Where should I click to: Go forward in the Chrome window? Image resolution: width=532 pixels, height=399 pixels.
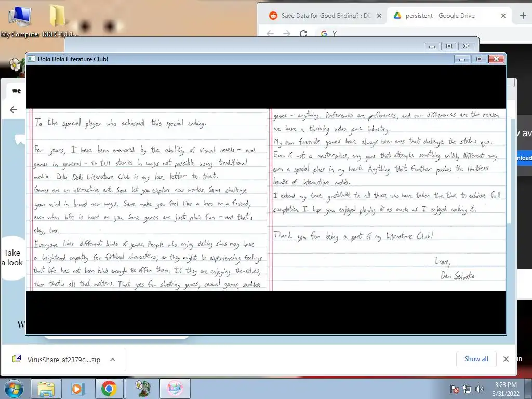[287, 33]
